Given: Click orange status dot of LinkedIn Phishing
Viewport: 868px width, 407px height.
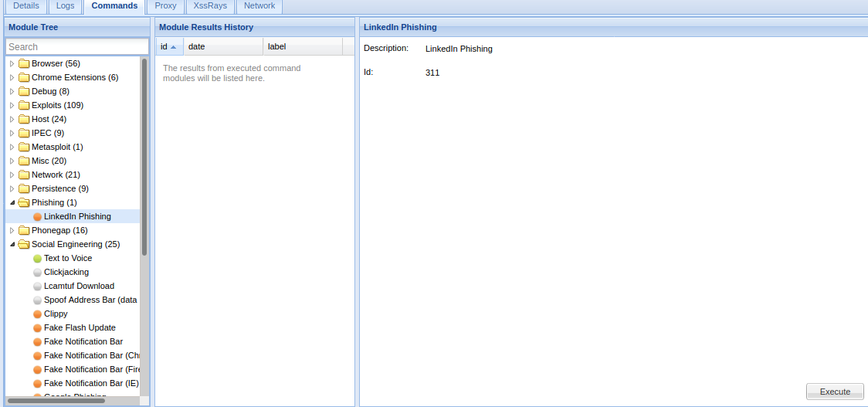Looking at the screenshot, I should (37, 216).
